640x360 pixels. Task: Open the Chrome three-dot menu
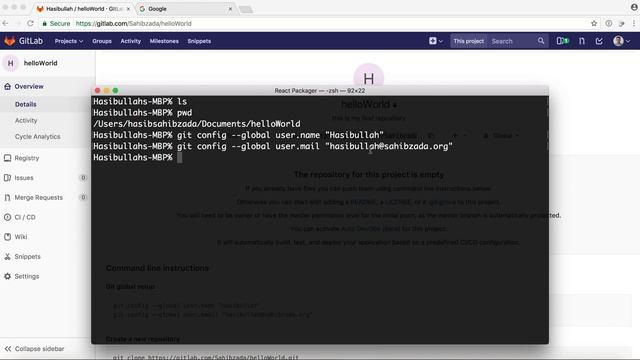(x=634, y=24)
